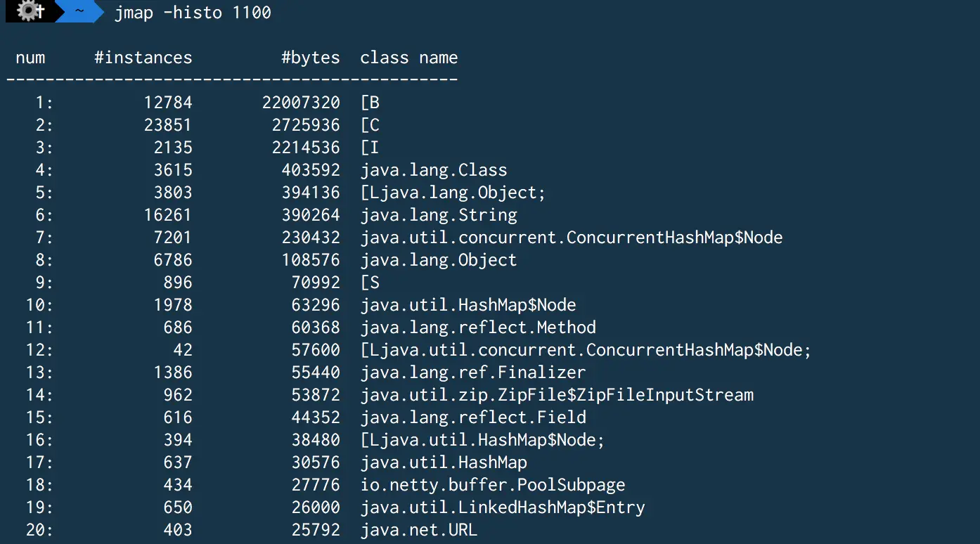Click the '#bytes' column header
Image resolution: width=980 pixels, height=544 pixels.
(x=310, y=58)
